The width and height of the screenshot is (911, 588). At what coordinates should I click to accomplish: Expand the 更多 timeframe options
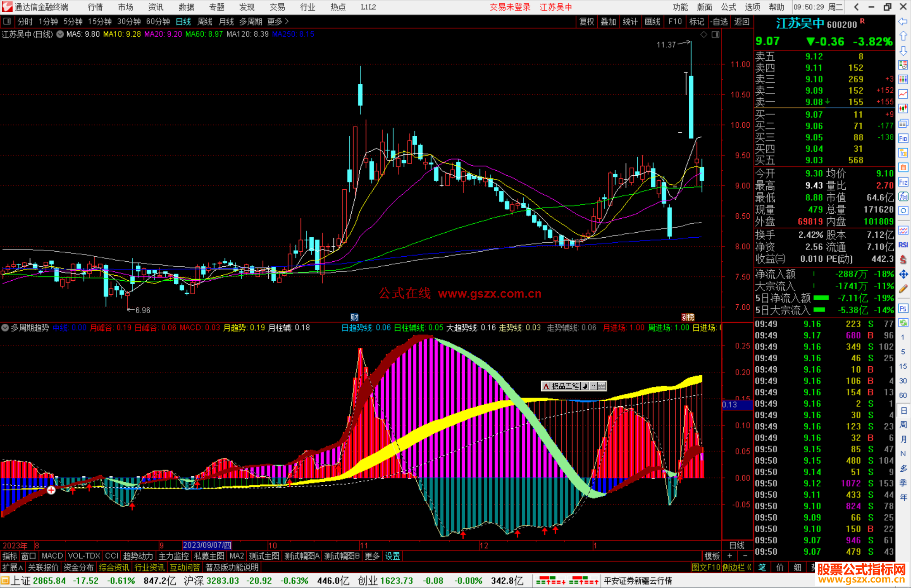point(278,21)
